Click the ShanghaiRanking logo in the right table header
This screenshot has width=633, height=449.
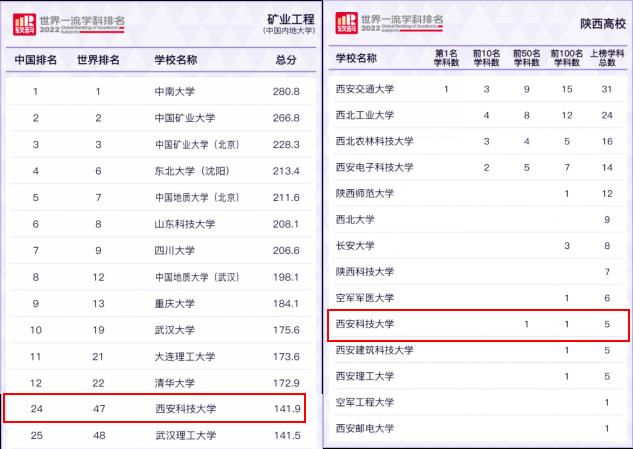coord(346,21)
